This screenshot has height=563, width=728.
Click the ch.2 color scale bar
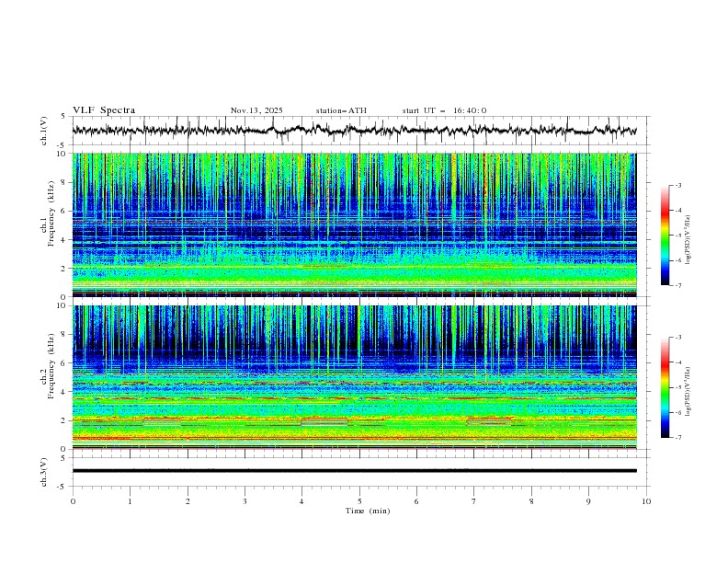[665, 387]
